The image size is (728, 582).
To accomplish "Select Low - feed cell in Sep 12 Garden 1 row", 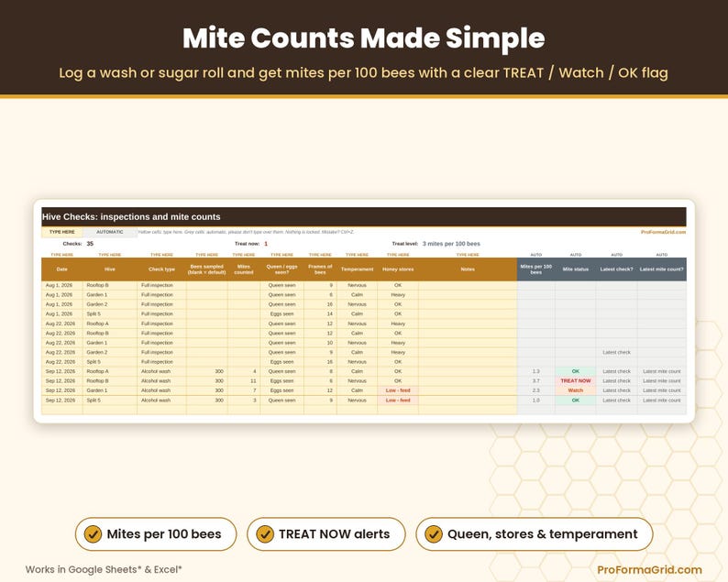I will click(x=398, y=390).
